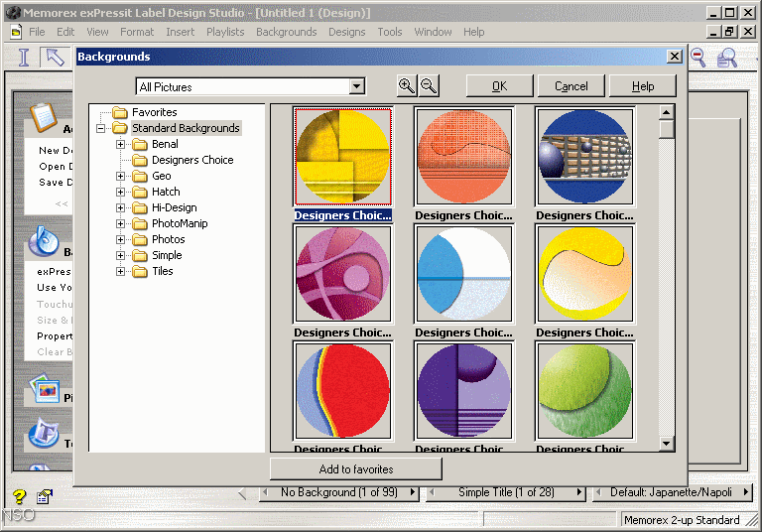Expand the Benal folder node

(x=121, y=144)
